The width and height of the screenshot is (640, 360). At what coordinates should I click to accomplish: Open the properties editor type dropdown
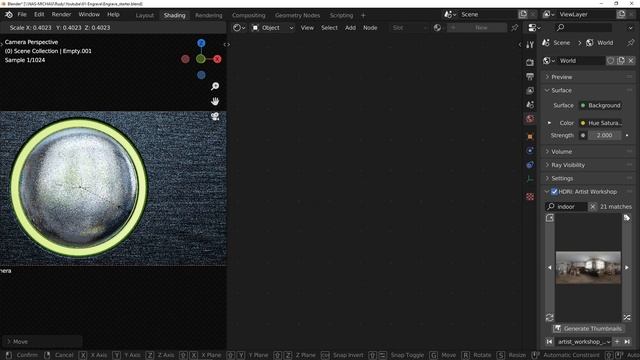pyautogui.click(x=534, y=28)
